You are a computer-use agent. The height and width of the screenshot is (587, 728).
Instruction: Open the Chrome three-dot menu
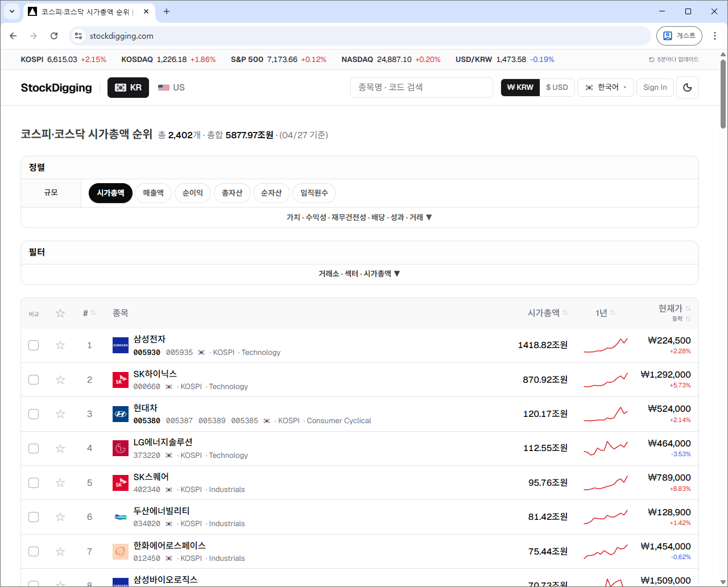[x=715, y=36]
